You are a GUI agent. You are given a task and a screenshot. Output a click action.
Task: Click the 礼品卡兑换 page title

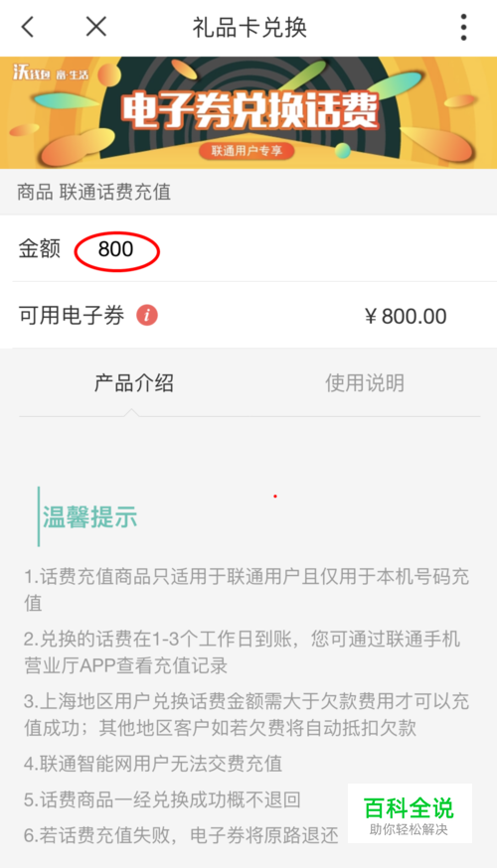click(249, 27)
